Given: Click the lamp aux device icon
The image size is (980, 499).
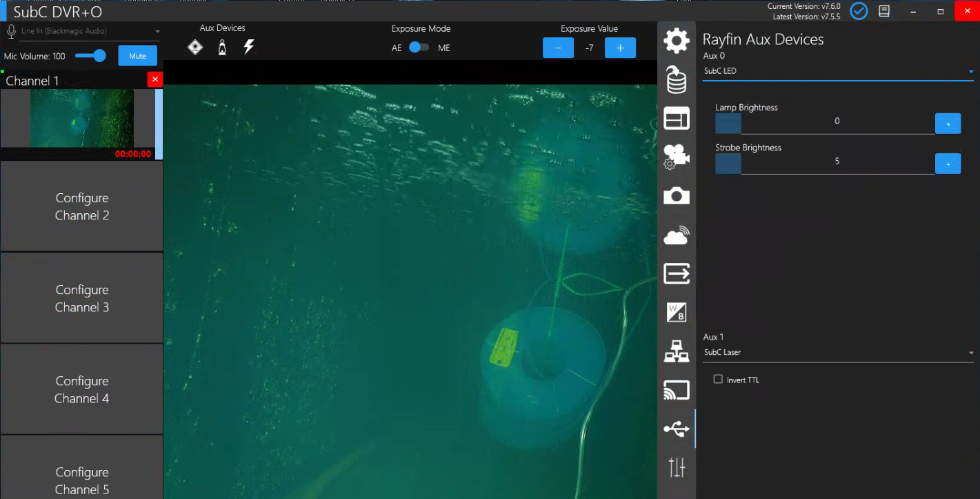Looking at the screenshot, I should tap(222, 47).
